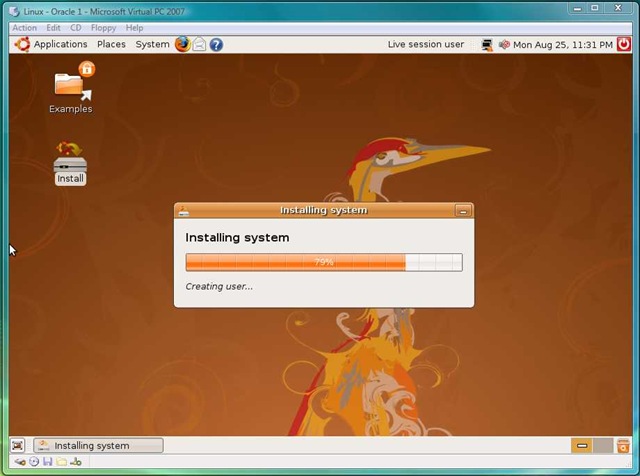Switch to the first orange workspace
640x476 pixels.
(x=582, y=445)
